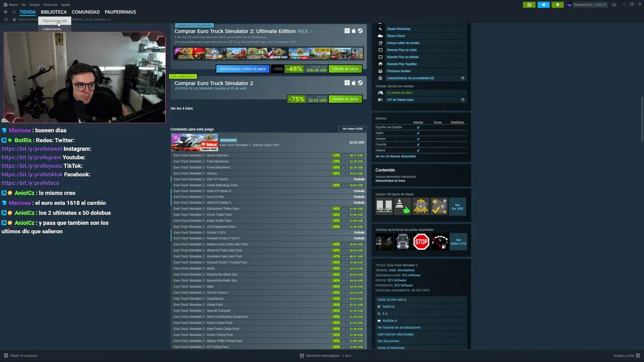This screenshot has width=644, height=362.
Task: Click Ver todos (106) content button
Action: tap(352, 129)
